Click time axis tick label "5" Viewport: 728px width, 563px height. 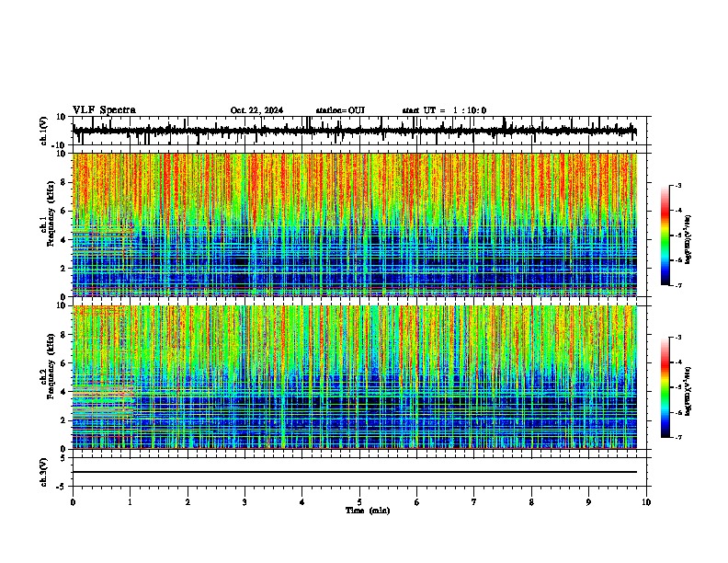point(359,502)
